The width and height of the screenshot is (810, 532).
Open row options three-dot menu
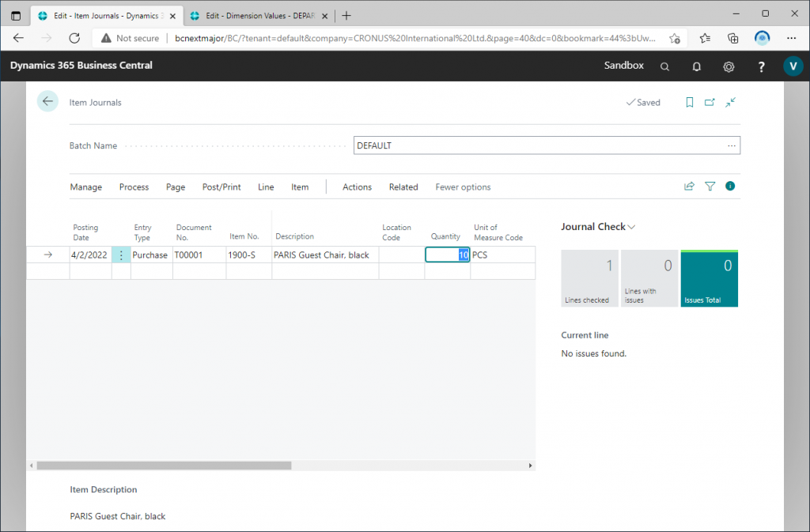pos(121,255)
